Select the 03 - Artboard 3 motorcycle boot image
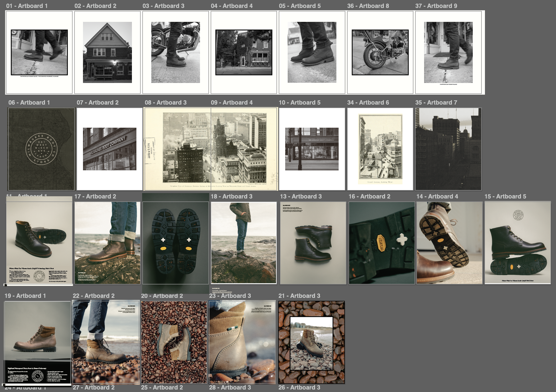Screen dimensions: 556x392 pyautogui.click(x=176, y=52)
